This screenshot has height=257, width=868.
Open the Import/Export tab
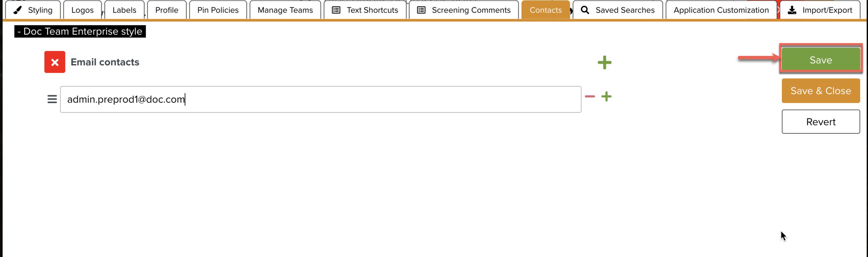(x=820, y=10)
